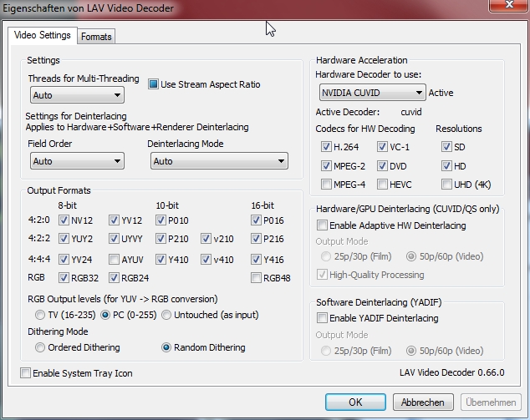The image size is (530, 420).
Task: Check the RGB48 output format
Action: (x=257, y=278)
